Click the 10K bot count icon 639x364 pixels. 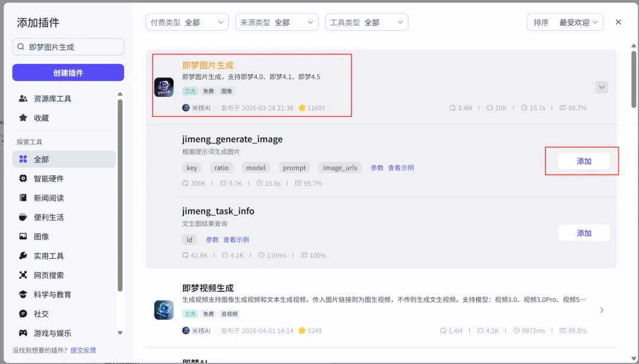click(490, 108)
